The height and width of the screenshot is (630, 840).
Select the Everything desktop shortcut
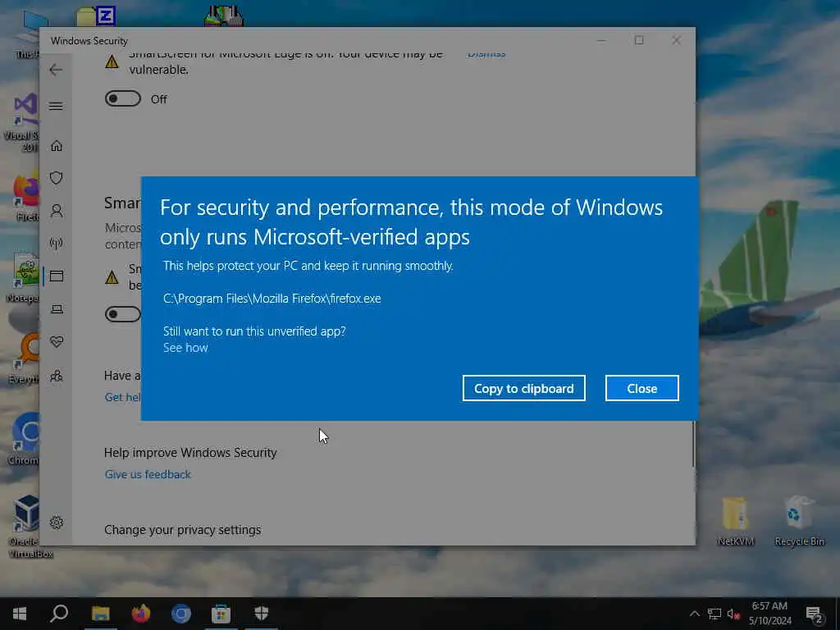25,358
